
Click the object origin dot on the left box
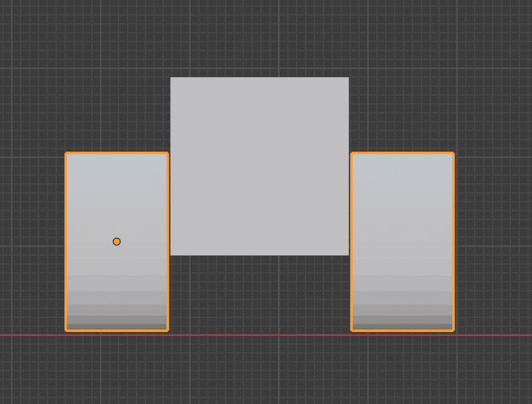pos(117,241)
